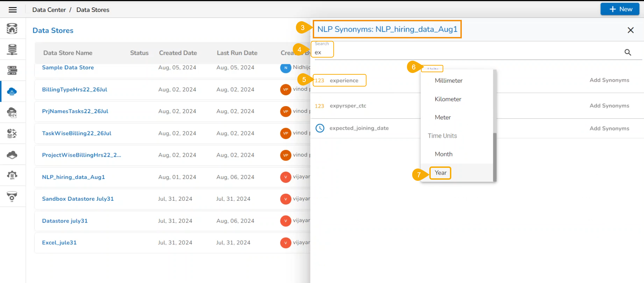Open the hamburger navigation menu

click(x=13, y=10)
